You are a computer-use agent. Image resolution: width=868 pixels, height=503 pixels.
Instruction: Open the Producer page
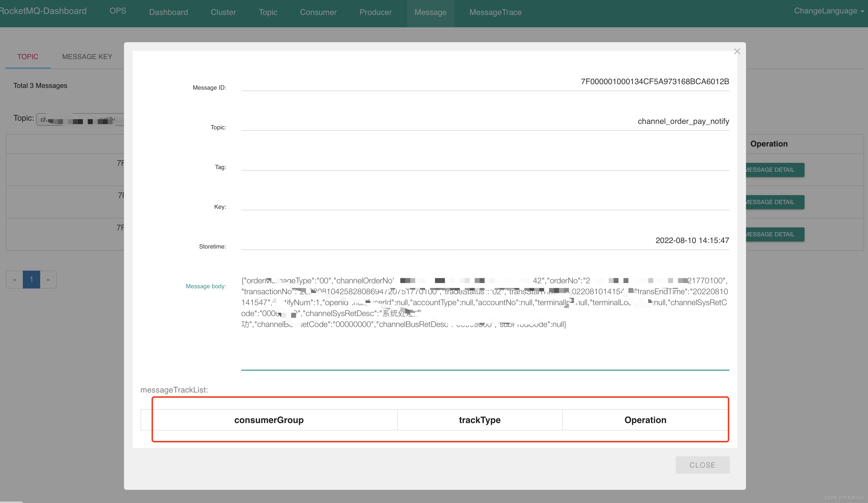[375, 12]
